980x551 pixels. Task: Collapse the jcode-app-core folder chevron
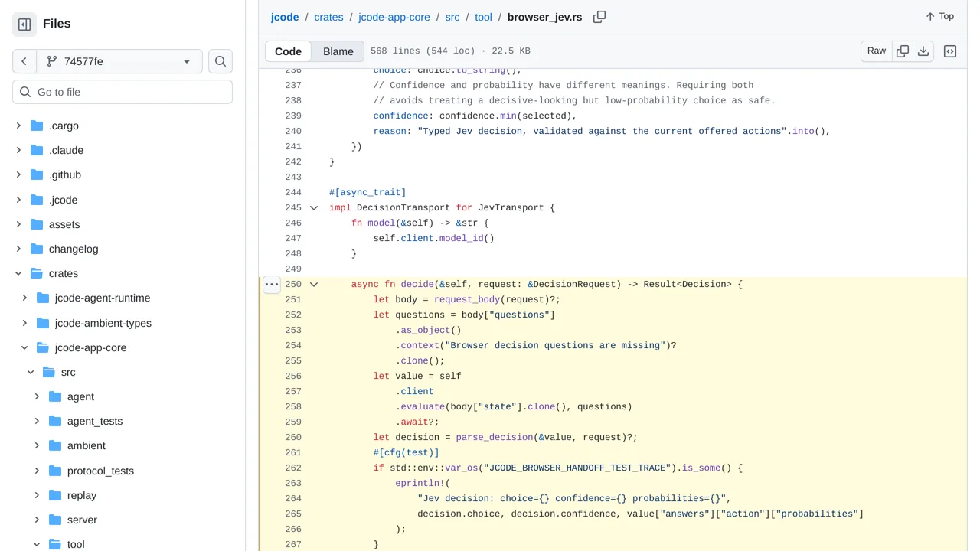click(24, 347)
